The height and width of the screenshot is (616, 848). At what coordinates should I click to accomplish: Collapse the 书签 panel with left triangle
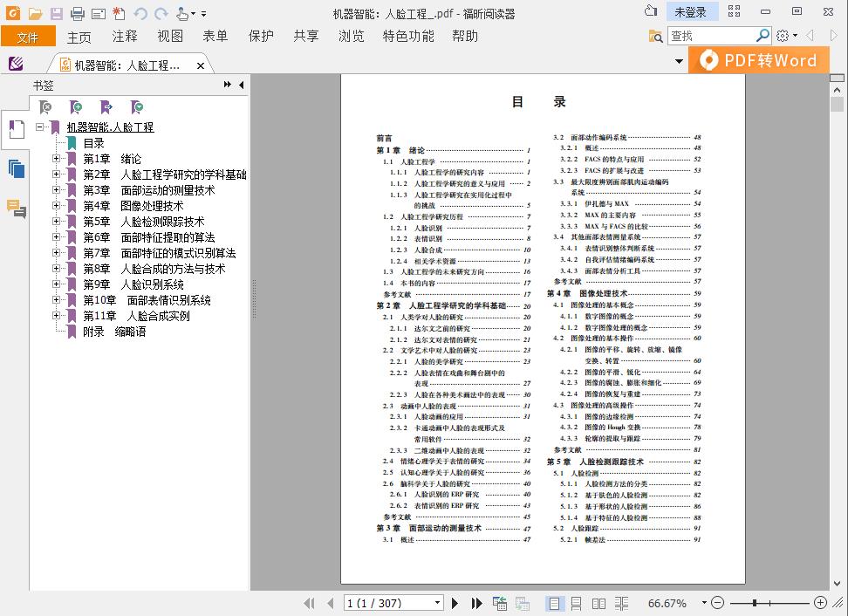tap(241, 85)
